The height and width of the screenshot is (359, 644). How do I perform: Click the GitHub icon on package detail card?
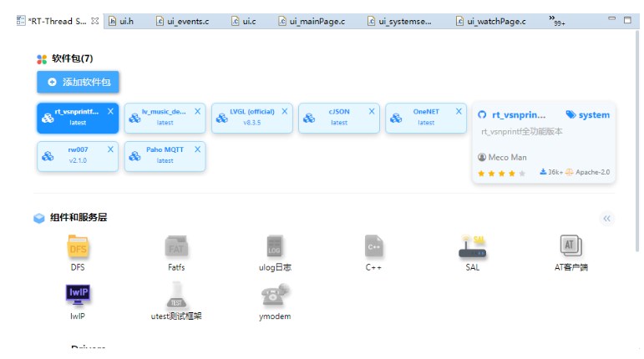tap(482, 115)
